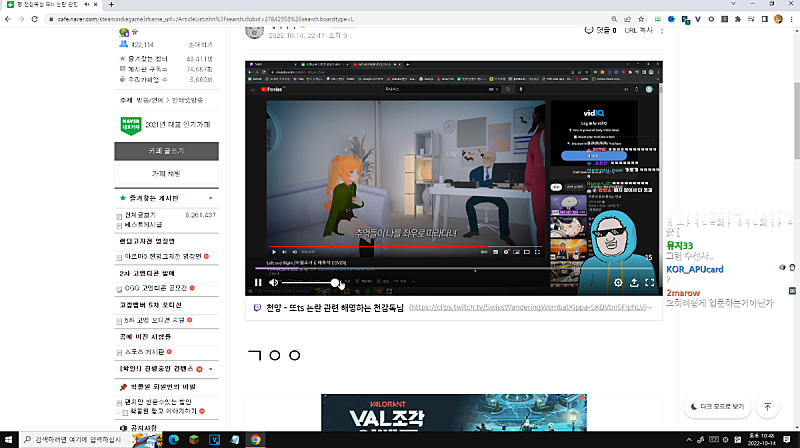Viewport: 800px width, 448px height.
Task: Click the NAVER 대표카페 green badge
Action: (131, 125)
